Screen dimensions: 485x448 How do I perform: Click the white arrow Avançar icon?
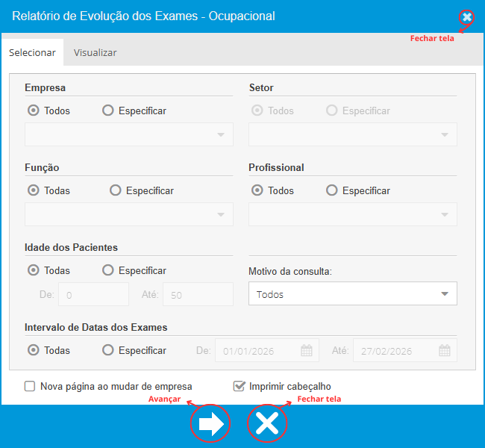tap(211, 423)
